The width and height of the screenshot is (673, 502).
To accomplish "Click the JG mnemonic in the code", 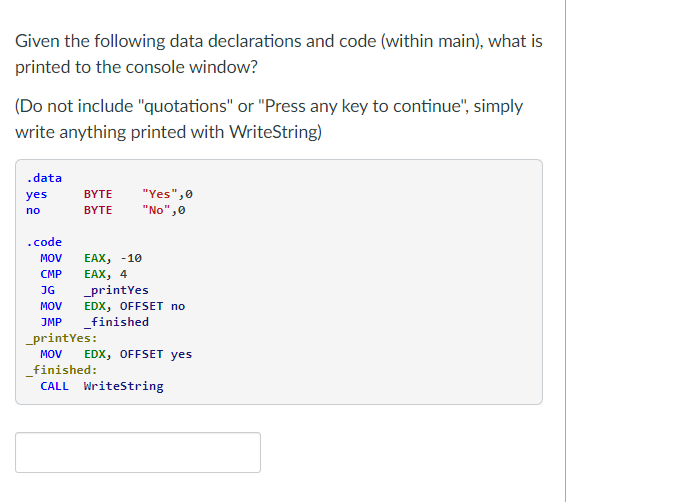I will tap(47, 290).
